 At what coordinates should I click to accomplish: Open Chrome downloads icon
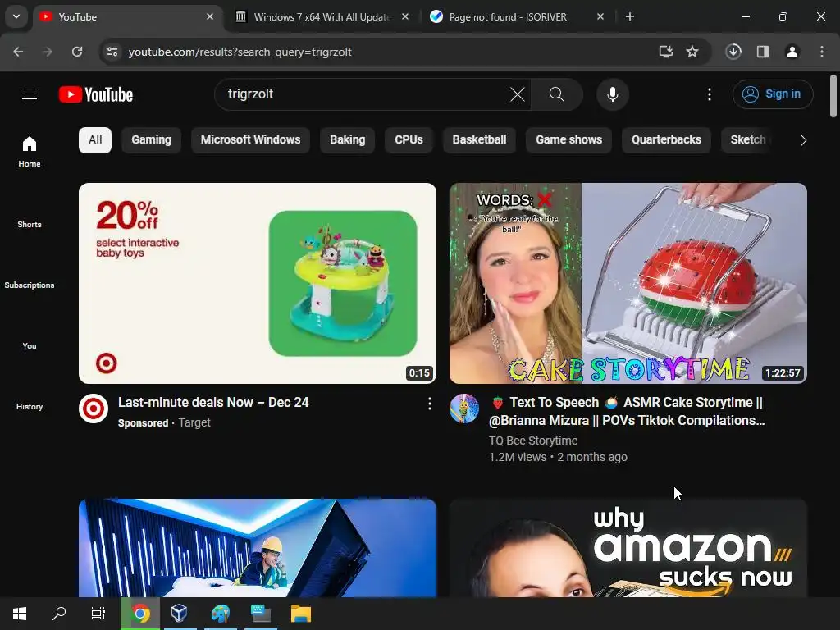(x=733, y=52)
